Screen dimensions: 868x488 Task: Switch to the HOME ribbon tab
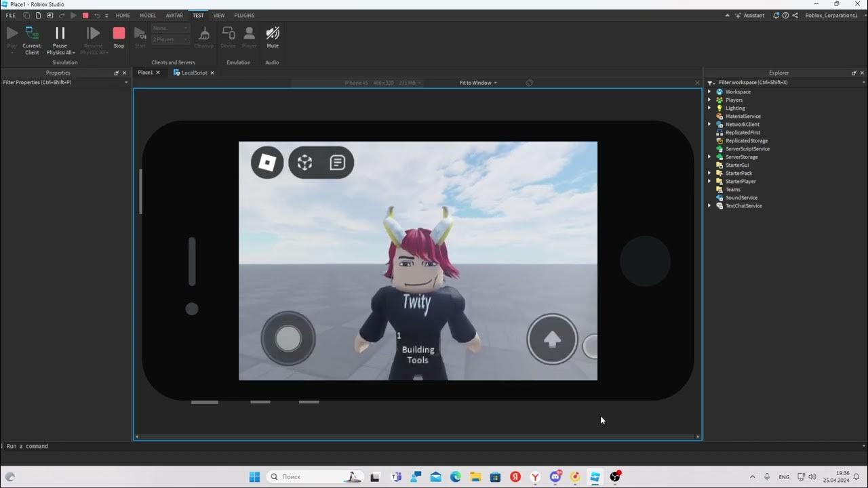123,15
